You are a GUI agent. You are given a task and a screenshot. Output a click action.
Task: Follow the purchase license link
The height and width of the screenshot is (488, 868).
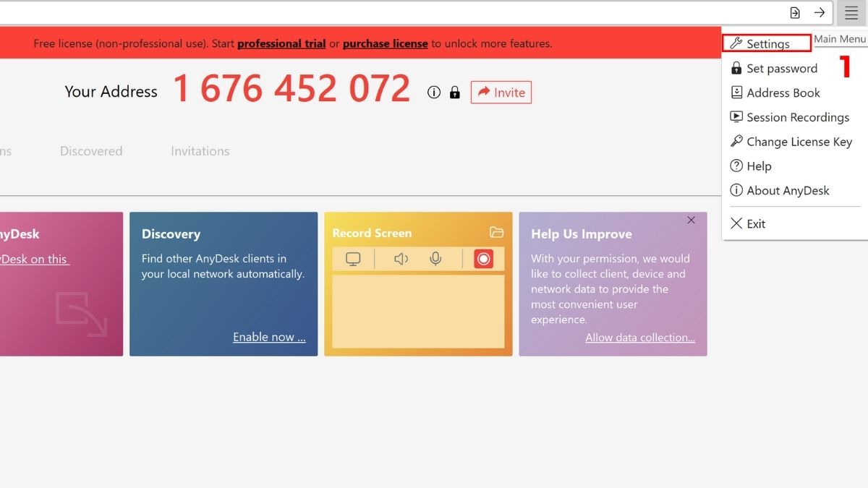pyautogui.click(x=386, y=43)
